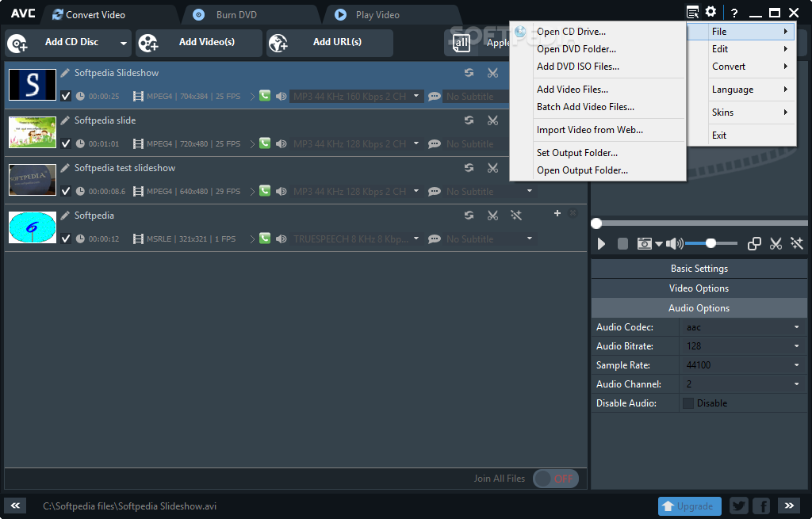Screen dimensions: 812x519
Task: Click the help question mark icon
Action: [733, 13]
